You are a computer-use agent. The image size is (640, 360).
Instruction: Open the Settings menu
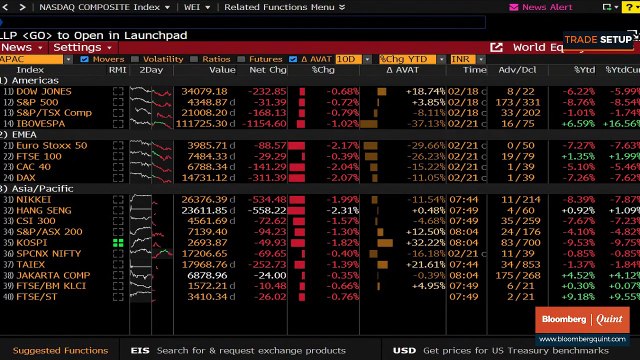pos(83,47)
